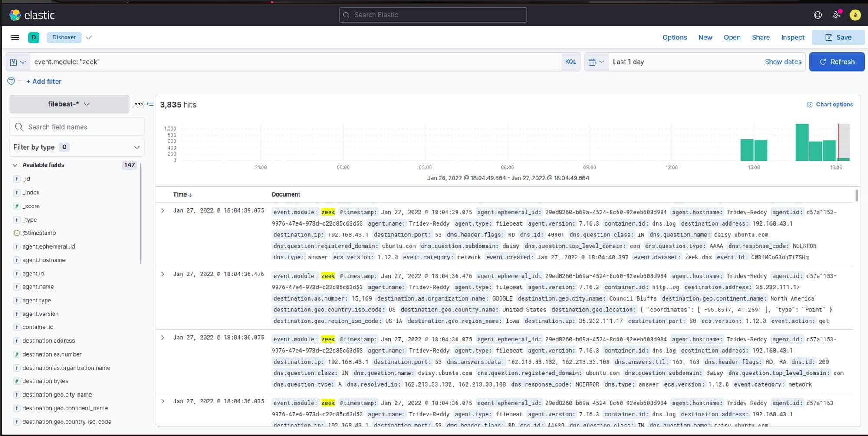Click the Time column sort arrow
Screen dimensions: 868x436
pyautogui.click(x=191, y=195)
